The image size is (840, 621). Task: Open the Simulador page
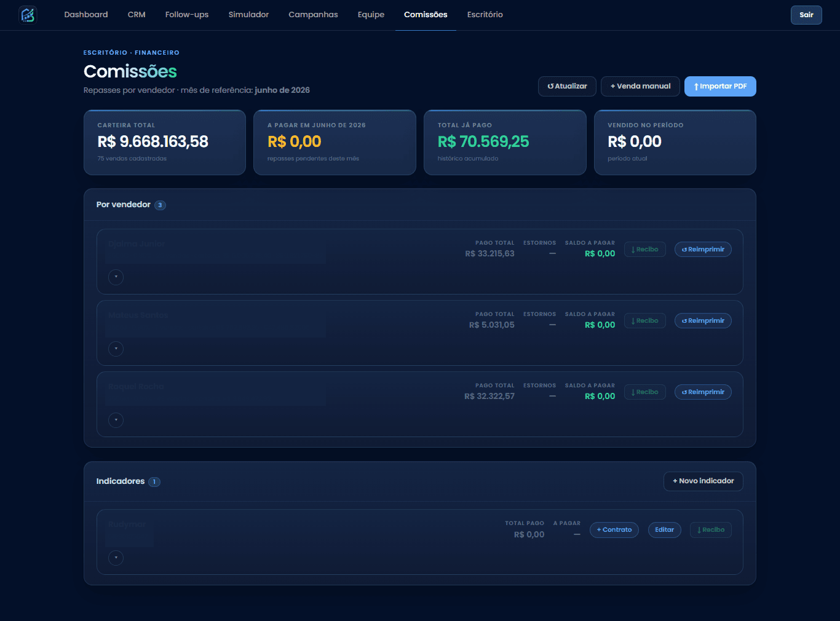click(x=248, y=15)
